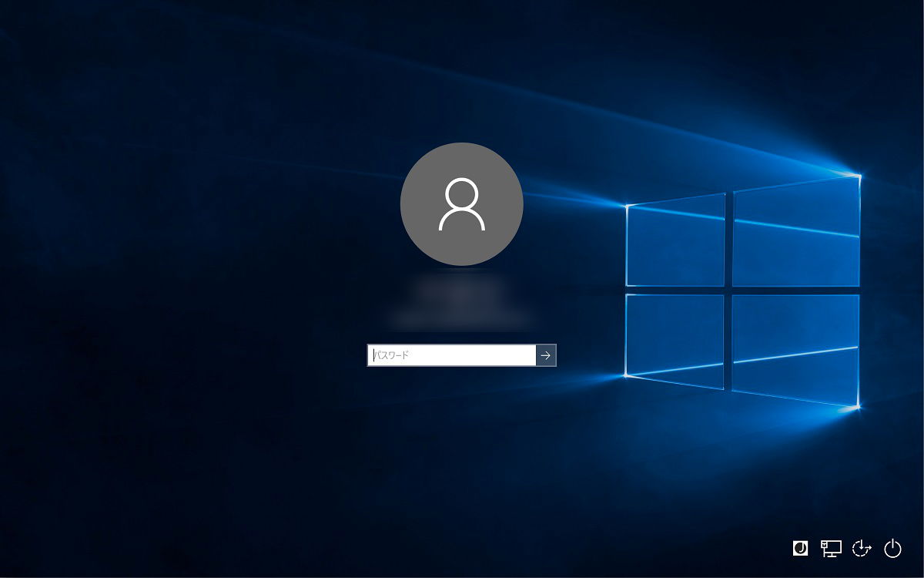Click the user account avatar picture

point(461,204)
